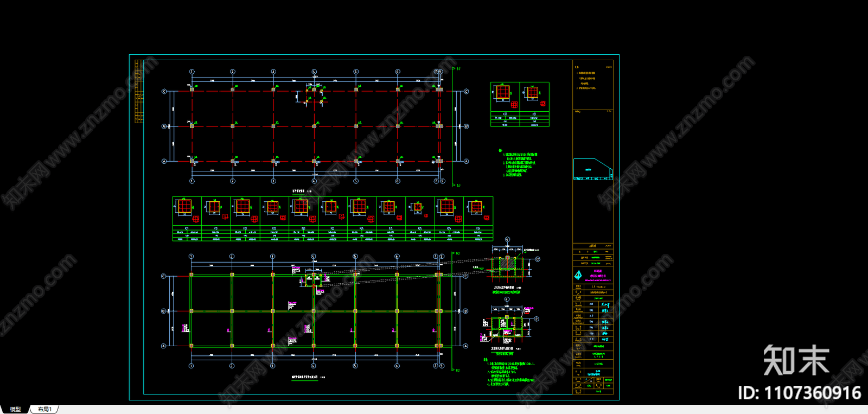
Task: Select axis bubble 6 above bottom plan
Action: point(397,257)
